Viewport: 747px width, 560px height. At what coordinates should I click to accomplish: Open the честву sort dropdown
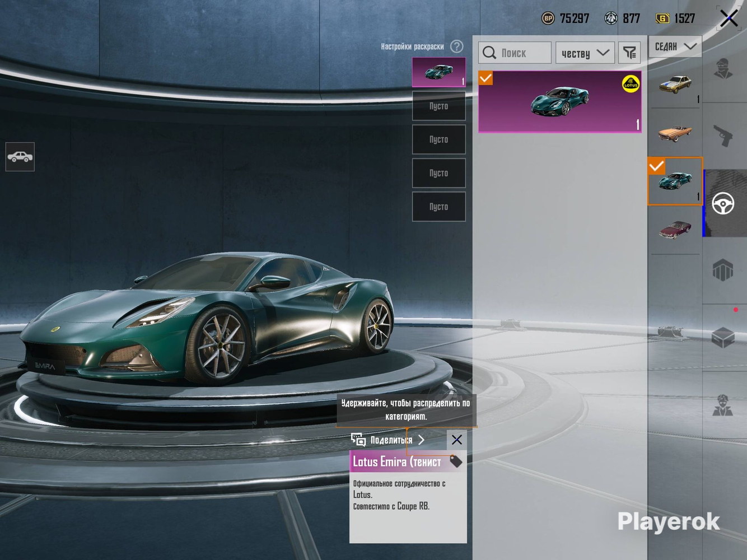point(585,53)
